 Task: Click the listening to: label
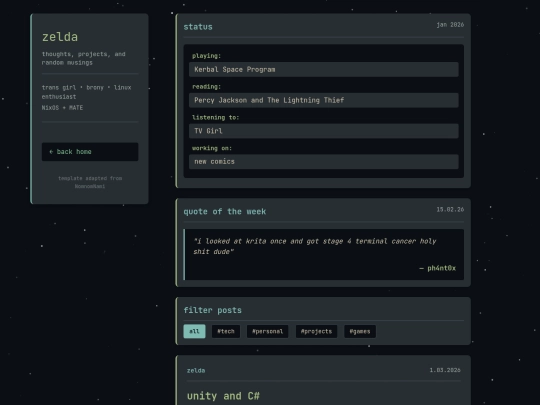coord(216,117)
